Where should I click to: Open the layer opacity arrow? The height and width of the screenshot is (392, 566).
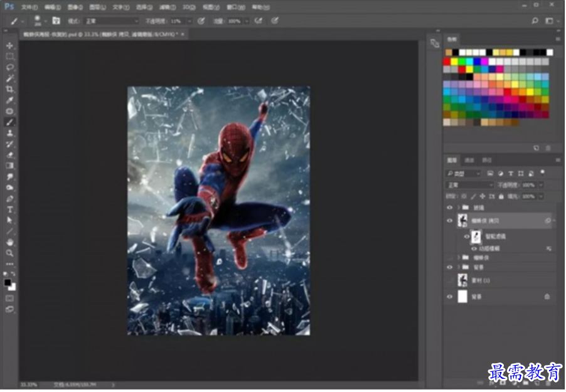click(541, 185)
